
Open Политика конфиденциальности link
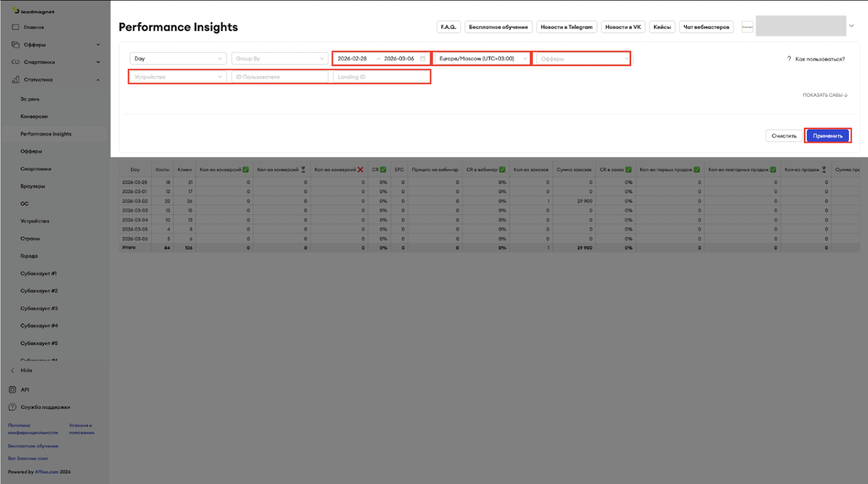(x=33, y=429)
